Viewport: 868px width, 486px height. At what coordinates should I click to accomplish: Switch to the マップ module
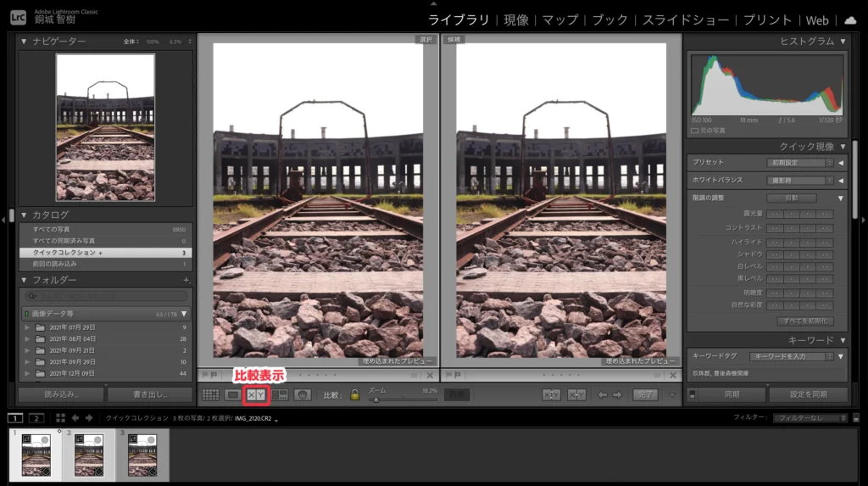[559, 20]
